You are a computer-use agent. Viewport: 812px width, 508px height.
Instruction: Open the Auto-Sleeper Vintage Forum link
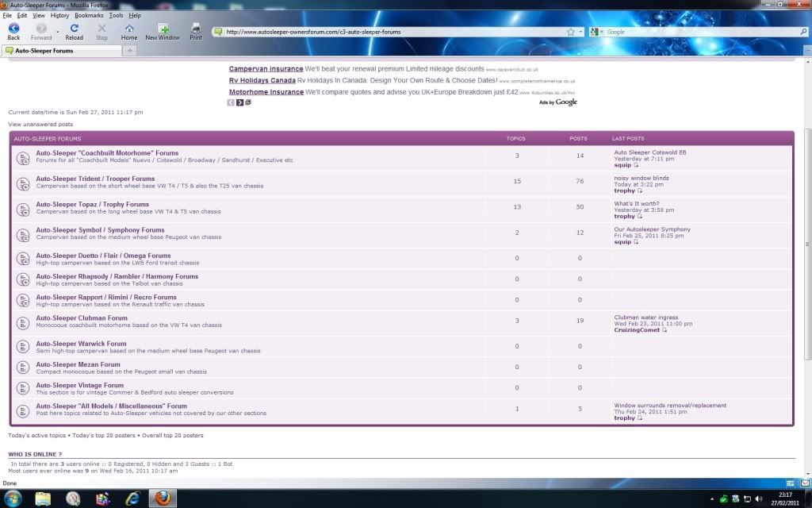click(x=79, y=385)
